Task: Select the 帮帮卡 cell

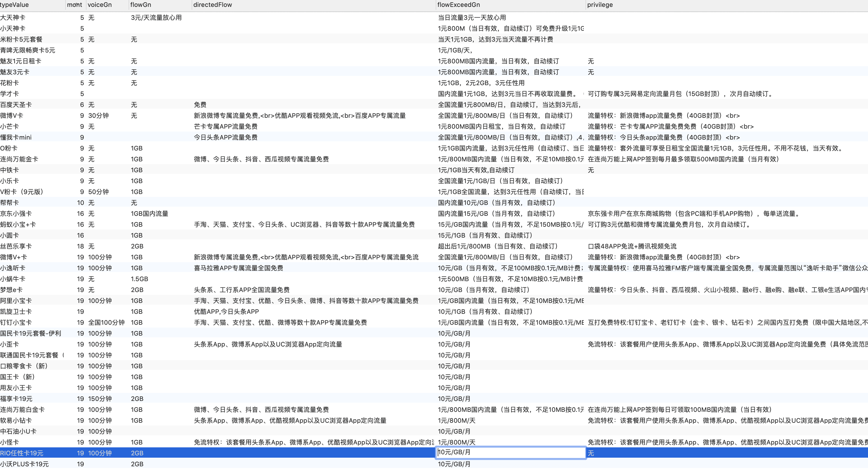Action: (x=9, y=203)
